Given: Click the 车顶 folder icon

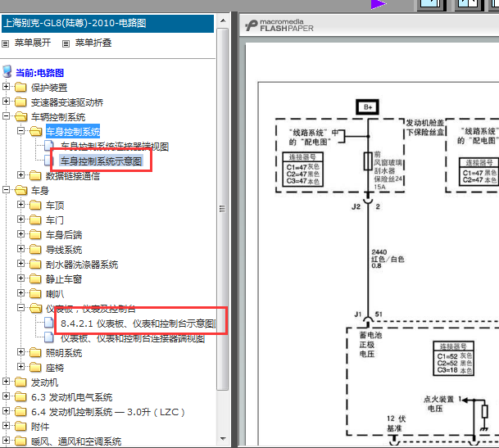Looking at the screenshot, I should pos(35,205).
